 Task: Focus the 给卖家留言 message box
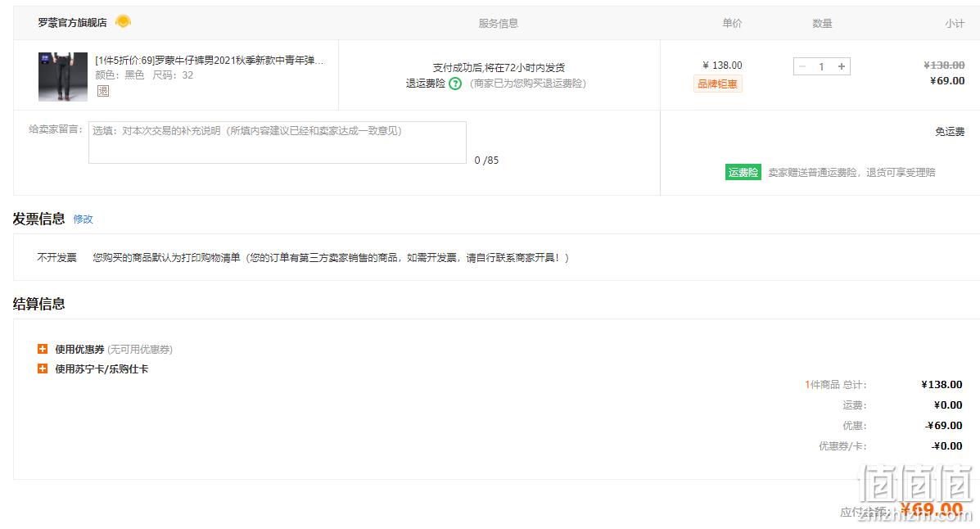[x=278, y=142]
